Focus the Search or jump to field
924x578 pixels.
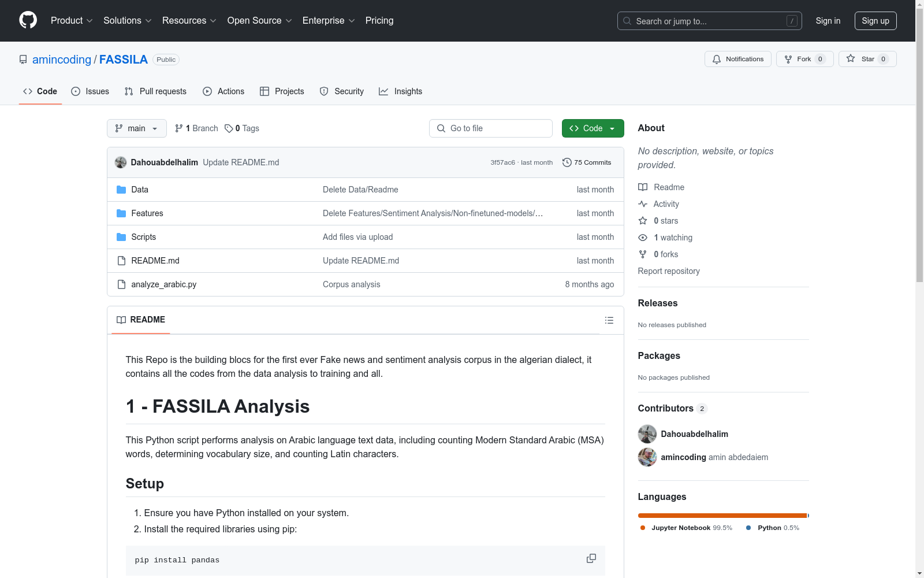pyautogui.click(x=710, y=21)
